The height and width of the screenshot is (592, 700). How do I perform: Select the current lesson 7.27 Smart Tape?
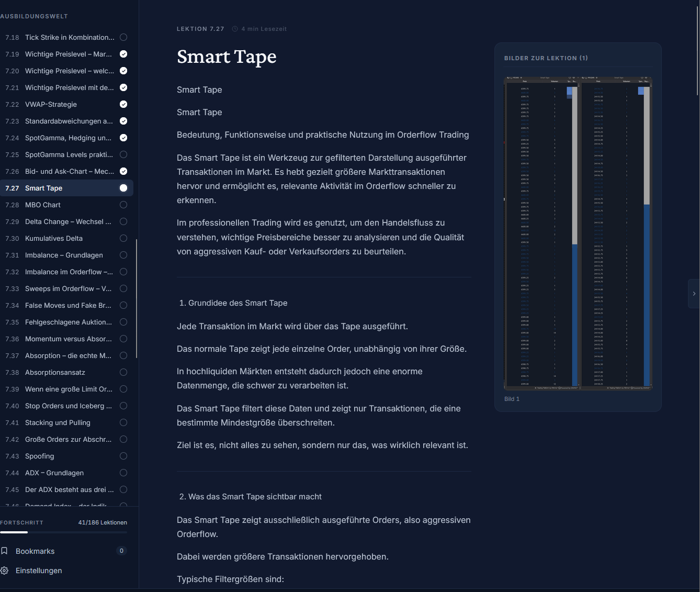pos(66,188)
